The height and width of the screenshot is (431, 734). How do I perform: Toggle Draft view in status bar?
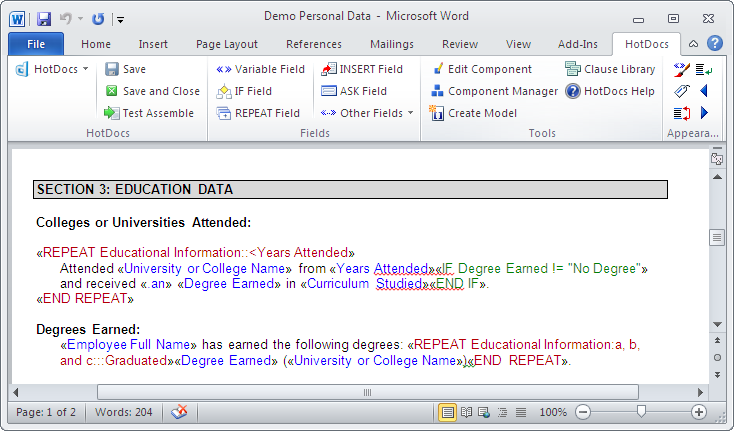point(521,412)
